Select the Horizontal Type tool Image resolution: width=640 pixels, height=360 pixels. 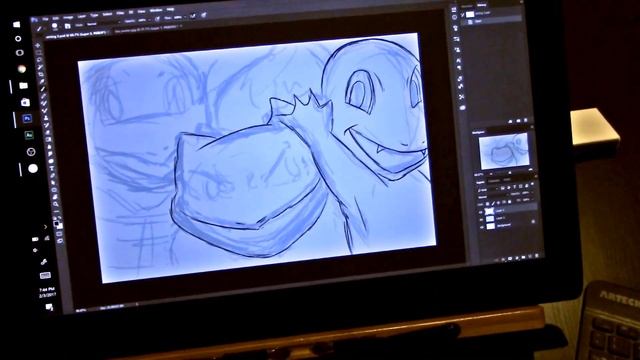(x=52, y=168)
